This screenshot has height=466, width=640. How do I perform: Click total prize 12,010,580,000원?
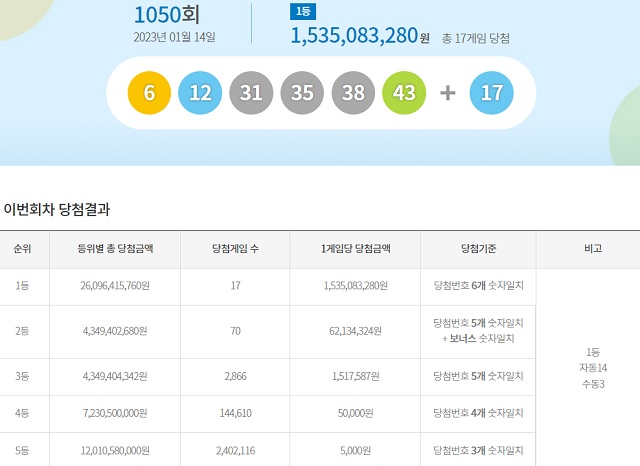coord(115,450)
